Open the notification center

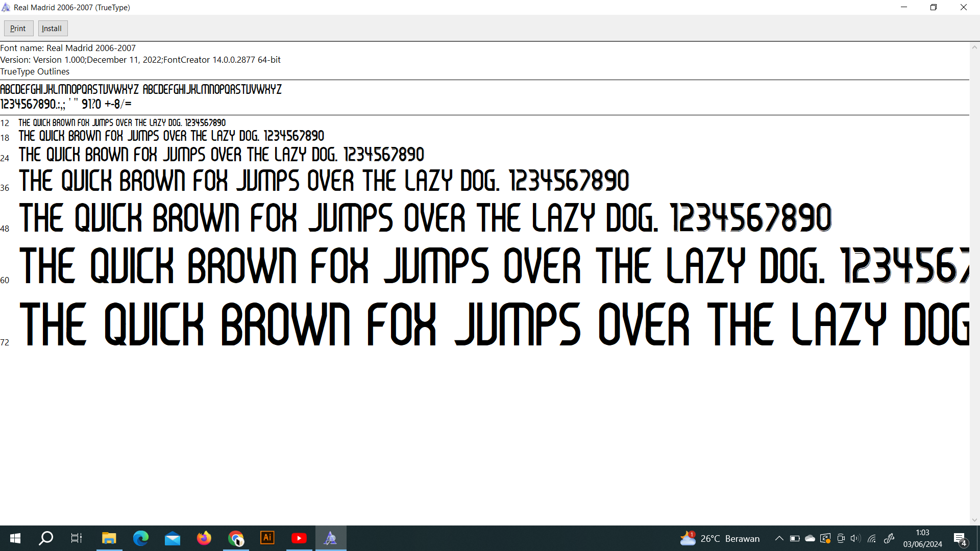coord(960,538)
